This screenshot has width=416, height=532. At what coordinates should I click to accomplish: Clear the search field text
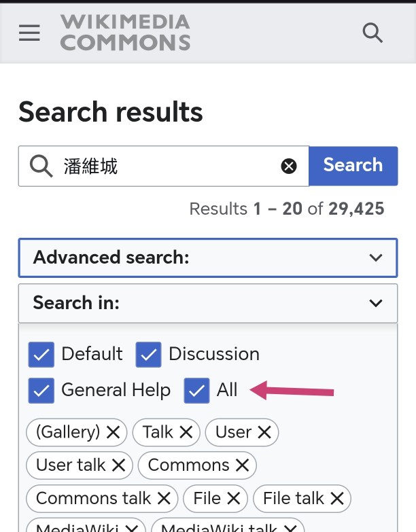tap(289, 166)
